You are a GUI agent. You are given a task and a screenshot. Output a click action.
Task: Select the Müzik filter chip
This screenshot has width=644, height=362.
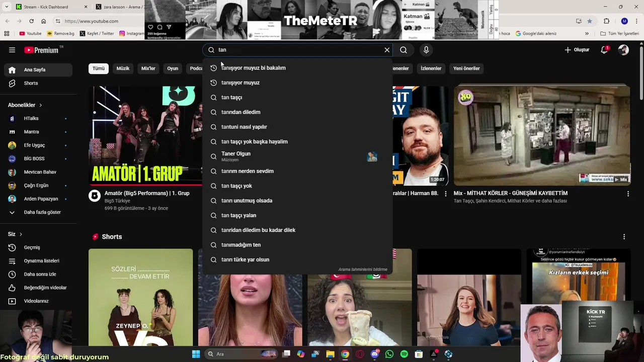pos(123,68)
